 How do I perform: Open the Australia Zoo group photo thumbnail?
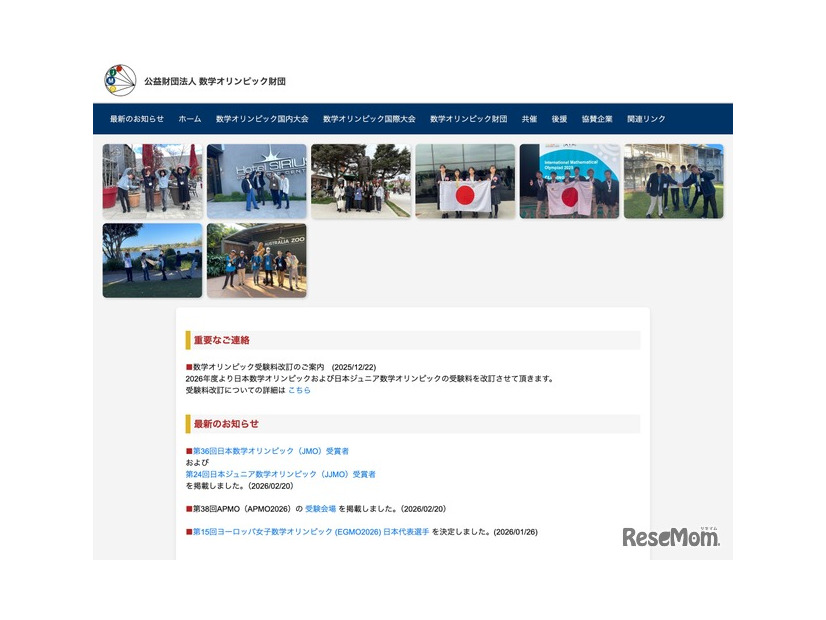257,260
